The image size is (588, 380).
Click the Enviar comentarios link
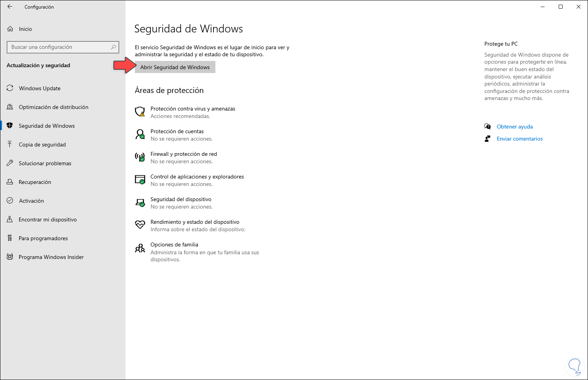pos(520,139)
